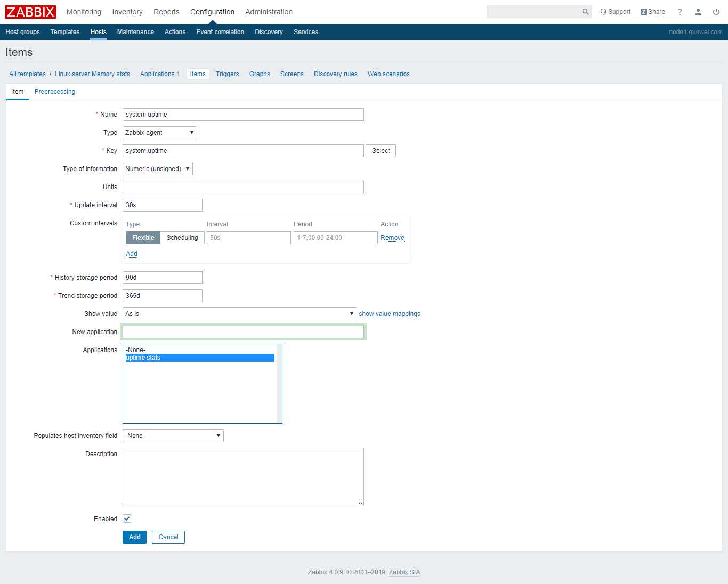Open the Inventory menu

[127, 12]
